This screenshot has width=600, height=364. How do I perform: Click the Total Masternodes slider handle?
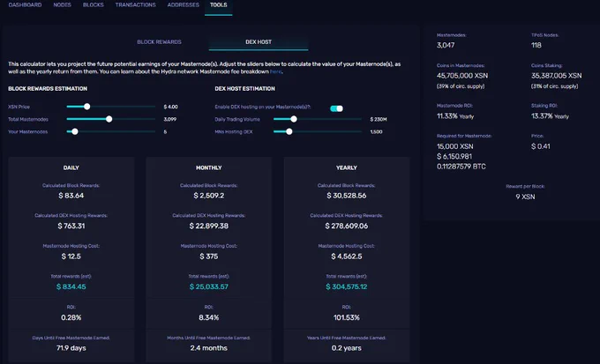(109, 119)
